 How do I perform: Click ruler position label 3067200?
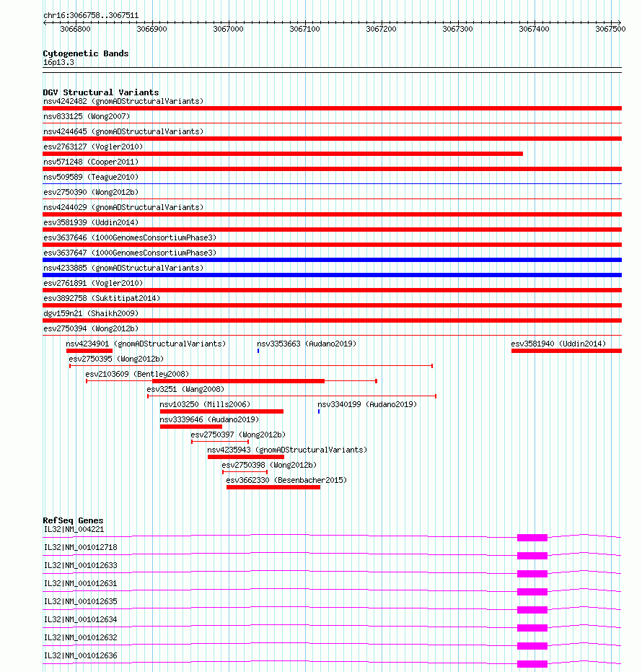tap(381, 29)
